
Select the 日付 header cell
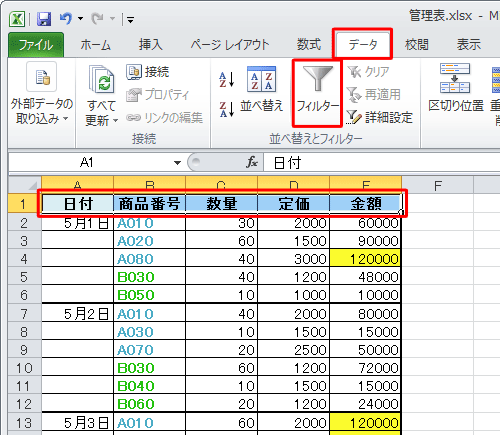(x=77, y=204)
